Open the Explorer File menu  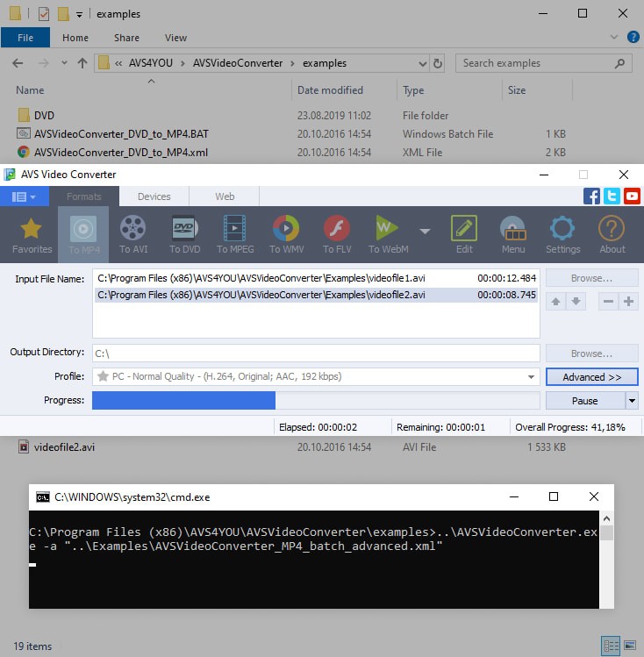(25, 38)
